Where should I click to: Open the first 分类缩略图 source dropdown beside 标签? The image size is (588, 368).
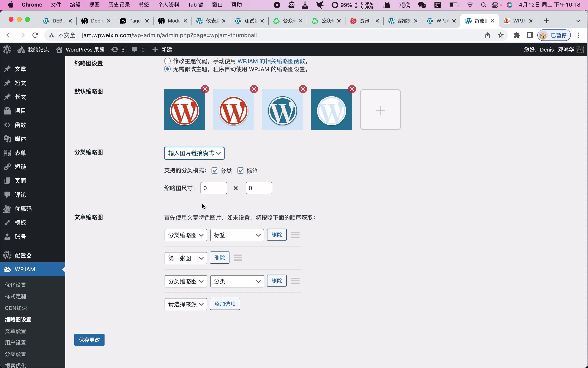pos(186,235)
